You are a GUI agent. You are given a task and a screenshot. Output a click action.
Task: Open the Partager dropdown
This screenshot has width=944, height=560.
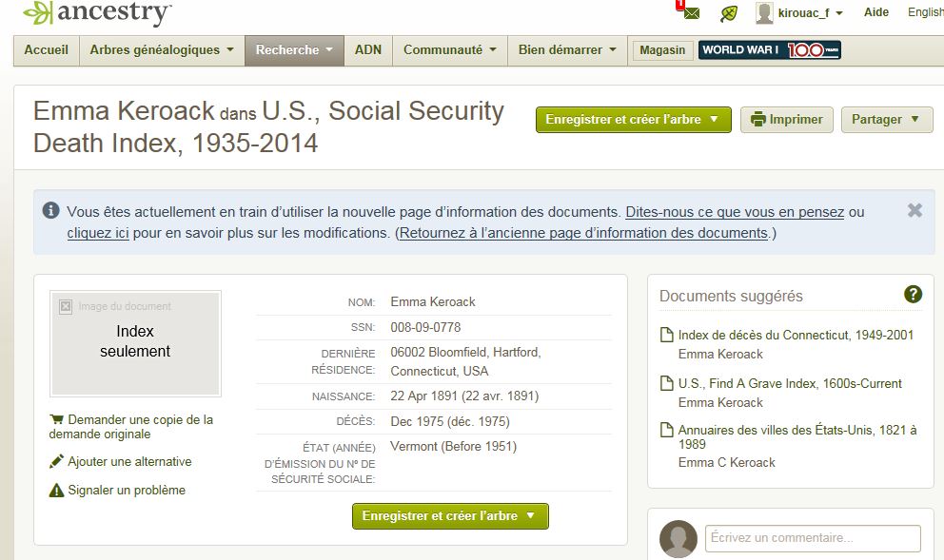tap(886, 120)
